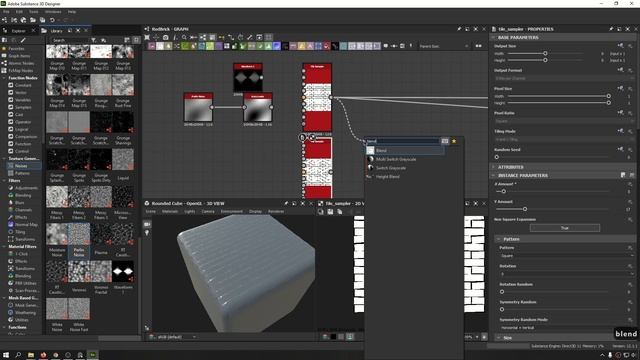Viewport: 640px width, 360px height.
Task: Adjust the Output Size Width slider
Action: click(545, 53)
